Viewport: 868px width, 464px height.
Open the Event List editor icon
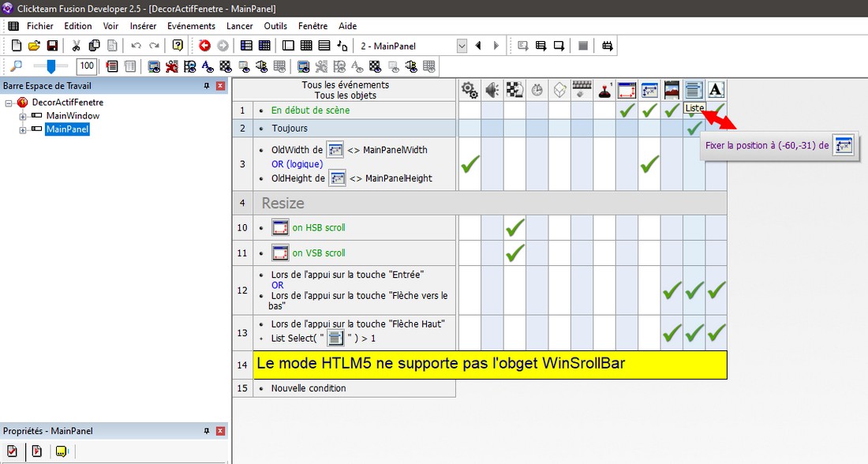tap(324, 46)
